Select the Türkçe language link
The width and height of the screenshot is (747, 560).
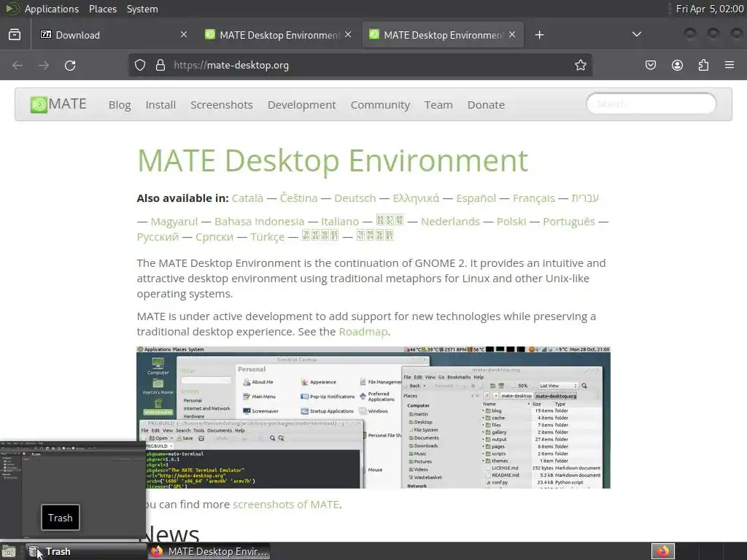(267, 237)
